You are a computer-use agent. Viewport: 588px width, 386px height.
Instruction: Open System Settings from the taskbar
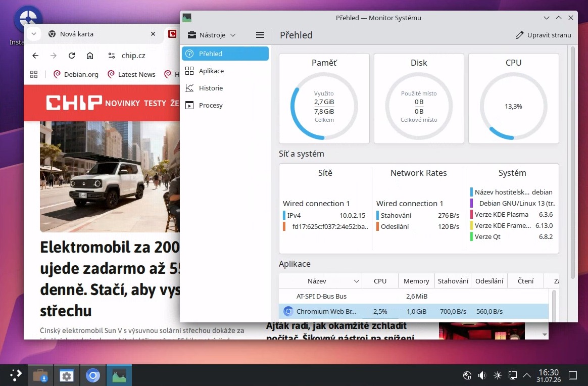(x=66, y=375)
